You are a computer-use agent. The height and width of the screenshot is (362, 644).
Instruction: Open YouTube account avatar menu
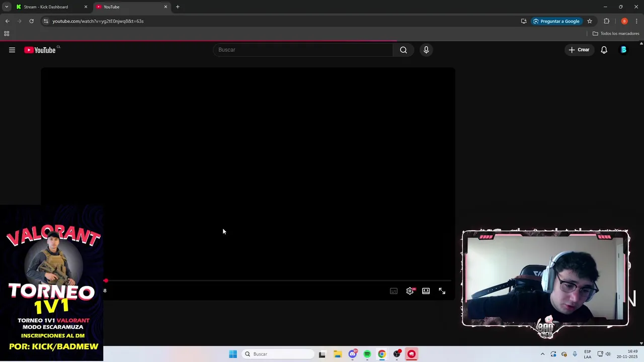(x=623, y=50)
